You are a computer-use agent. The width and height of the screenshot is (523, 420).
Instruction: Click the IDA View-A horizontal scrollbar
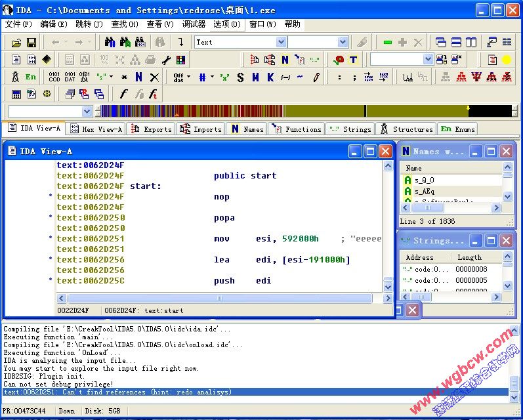pyautogui.click(x=220, y=298)
